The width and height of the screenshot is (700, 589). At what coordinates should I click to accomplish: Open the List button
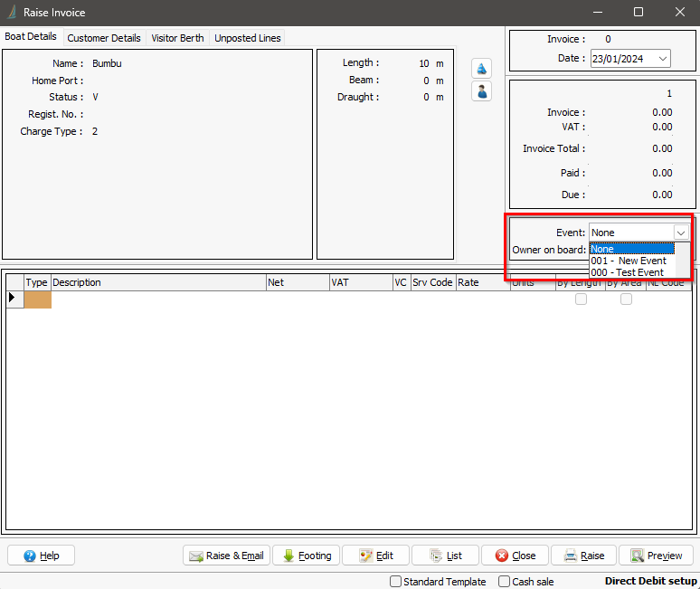coord(445,556)
